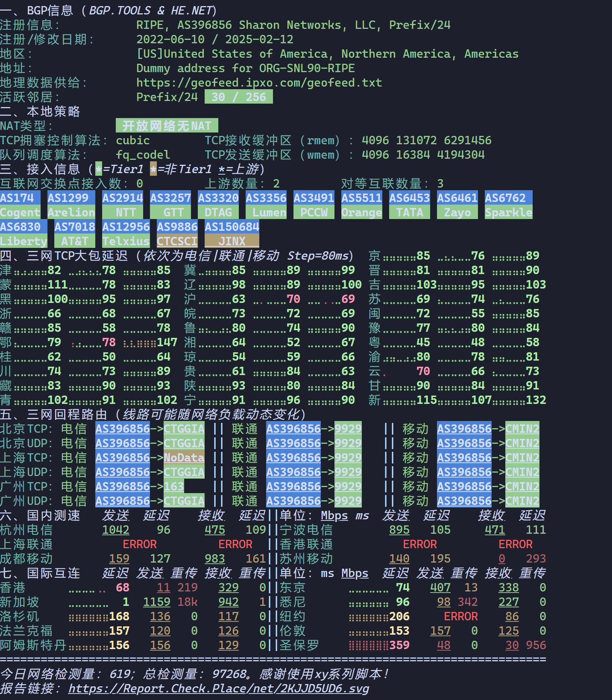Viewport: 612px width, 700px height.
Task: Click the first ERROR in 上海联通 row
Action: click(x=140, y=544)
